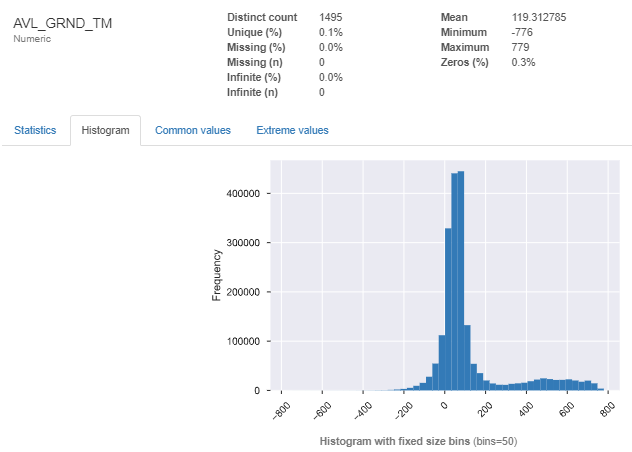Click the tallest histogram bar
Image resolution: width=632 pixels, height=452 pixels.
point(460,280)
